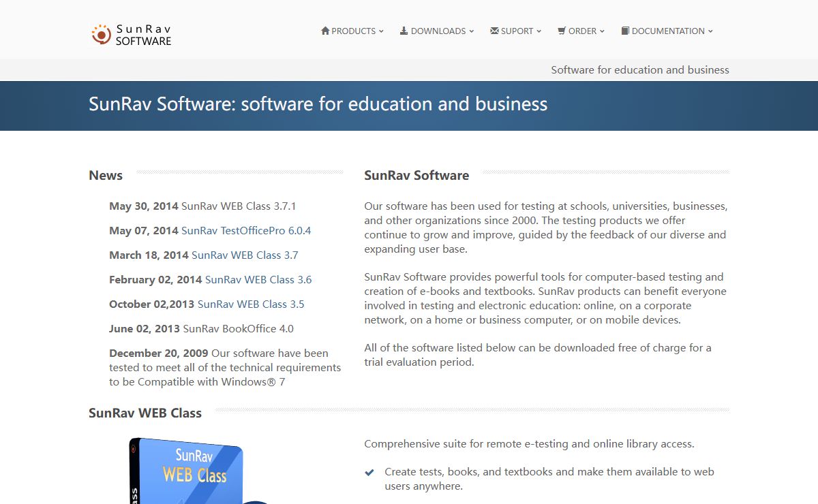Image resolution: width=818 pixels, height=504 pixels.
Task: Click the 'May 07, 2014' news date
Action: 144,230
